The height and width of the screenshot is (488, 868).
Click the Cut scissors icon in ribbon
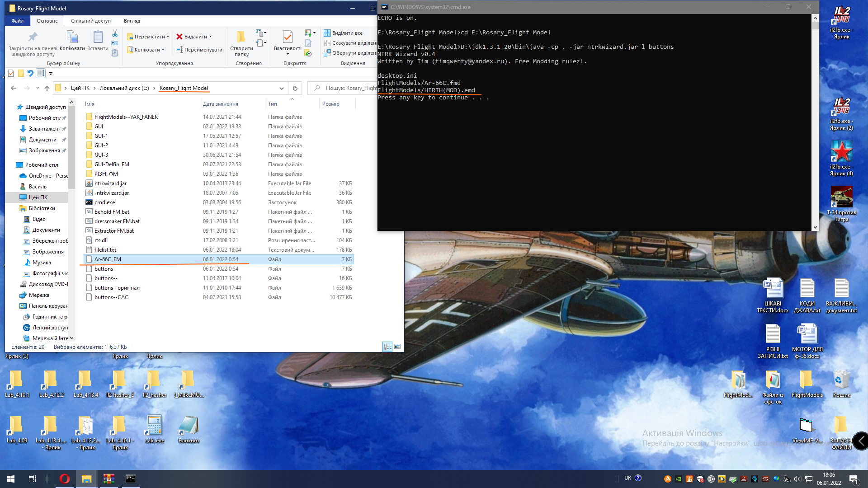tap(115, 33)
